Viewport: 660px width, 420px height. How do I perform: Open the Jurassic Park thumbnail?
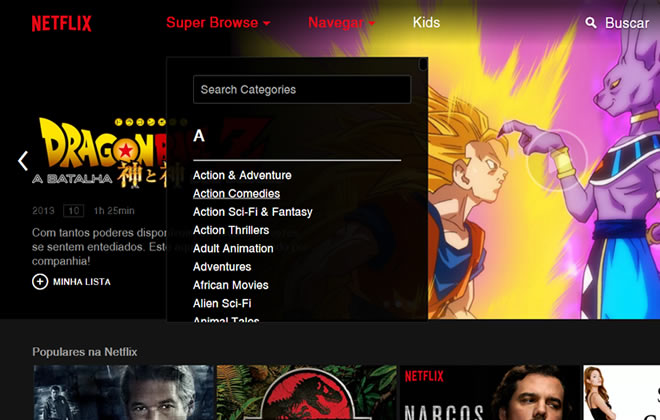click(306, 392)
